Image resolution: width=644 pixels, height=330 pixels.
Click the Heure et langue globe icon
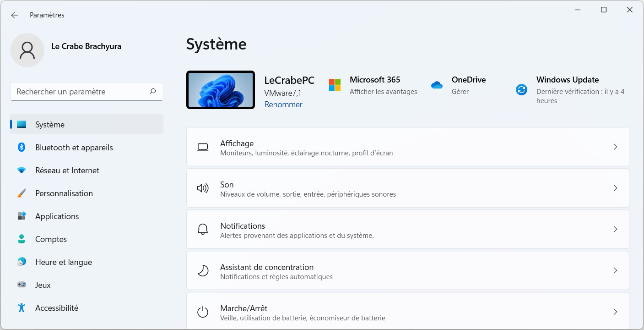click(22, 262)
